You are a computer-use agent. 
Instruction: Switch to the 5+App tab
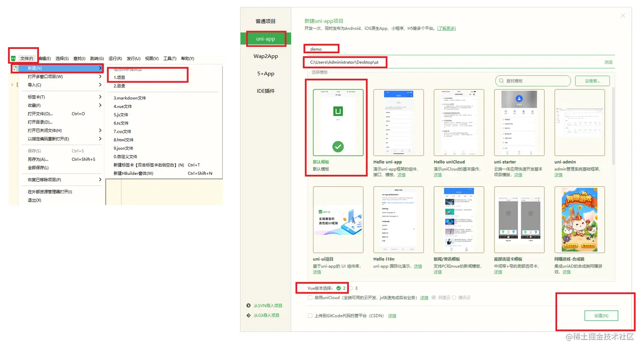[265, 74]
